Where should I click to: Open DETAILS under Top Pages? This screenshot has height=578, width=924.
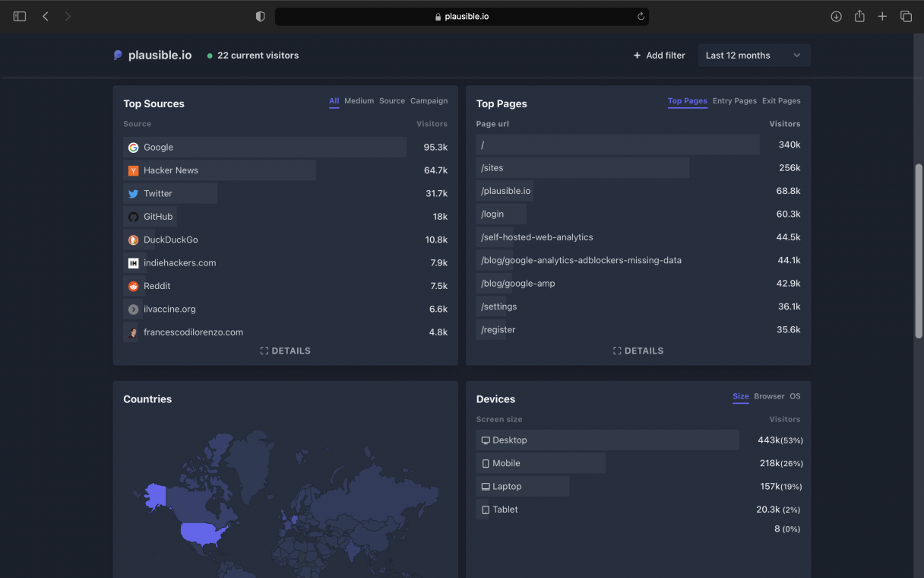tap(638, 351)
